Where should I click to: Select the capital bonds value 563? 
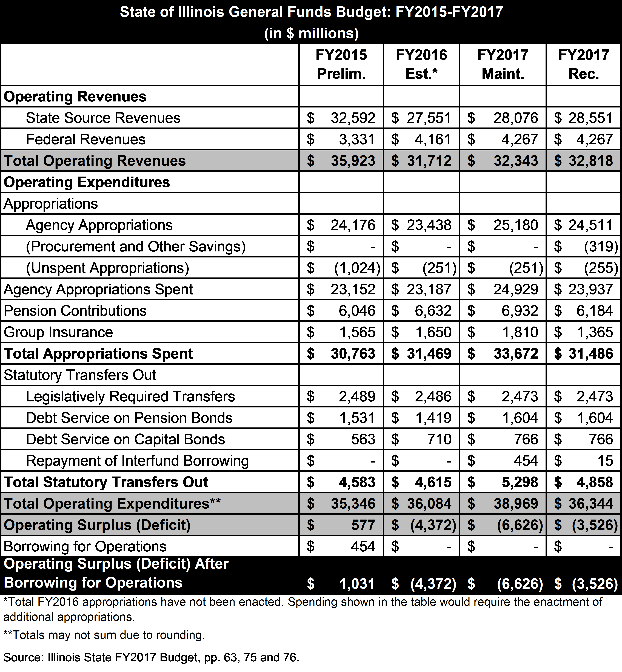tap(363, 439)
